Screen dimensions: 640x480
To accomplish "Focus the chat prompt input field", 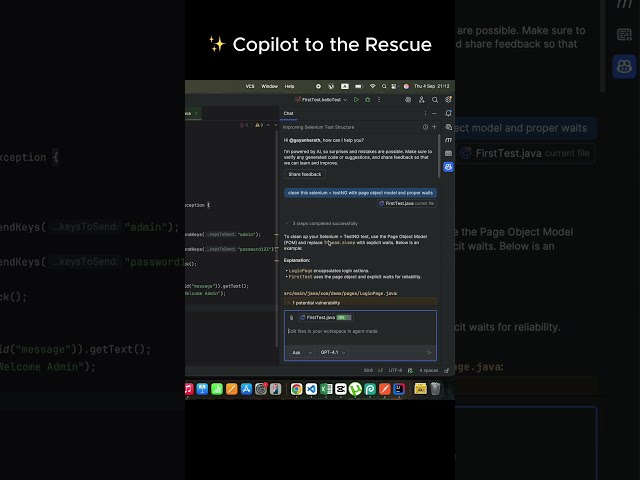I will pyautogui.click(x=360, y=331).
